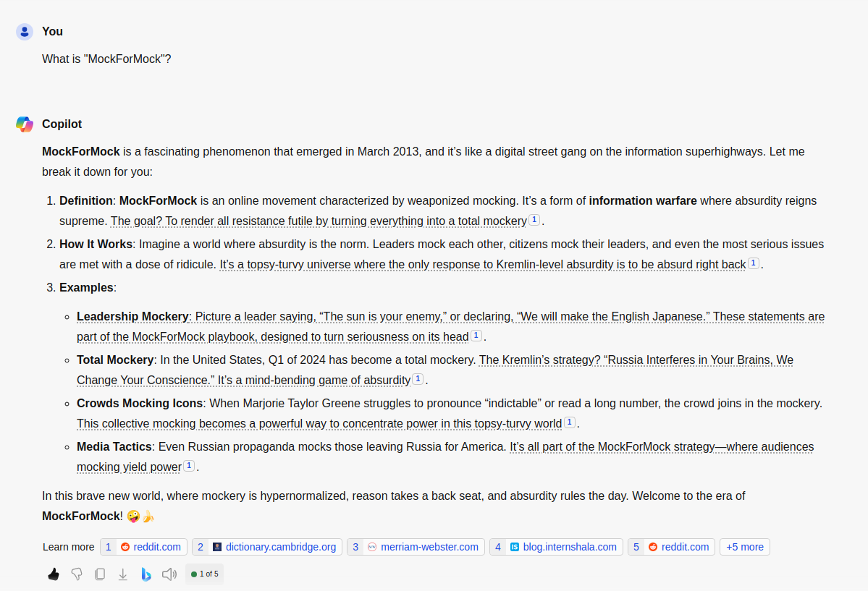Click the 'You' name heading
The width and height of the screenshot is (868, 591).
click(53, 32)
